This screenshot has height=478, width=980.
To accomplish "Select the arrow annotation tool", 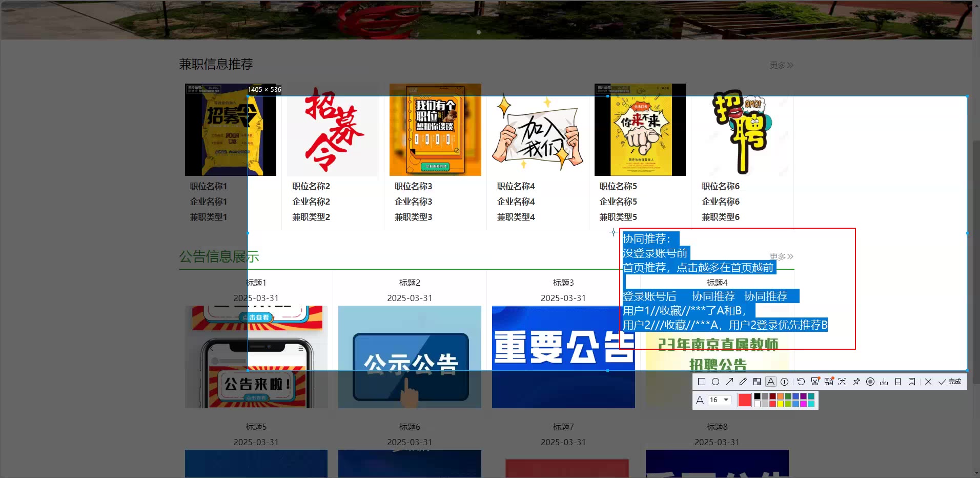I will click(729, 382).
